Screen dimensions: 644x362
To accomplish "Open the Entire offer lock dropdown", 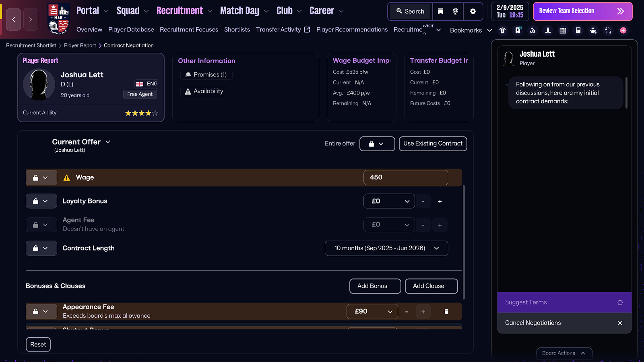I will pos(377,144).
